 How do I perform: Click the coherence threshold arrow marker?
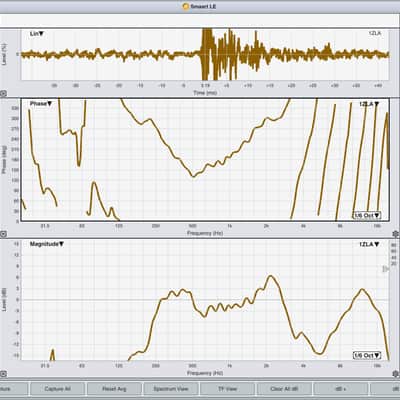[385, 269]
